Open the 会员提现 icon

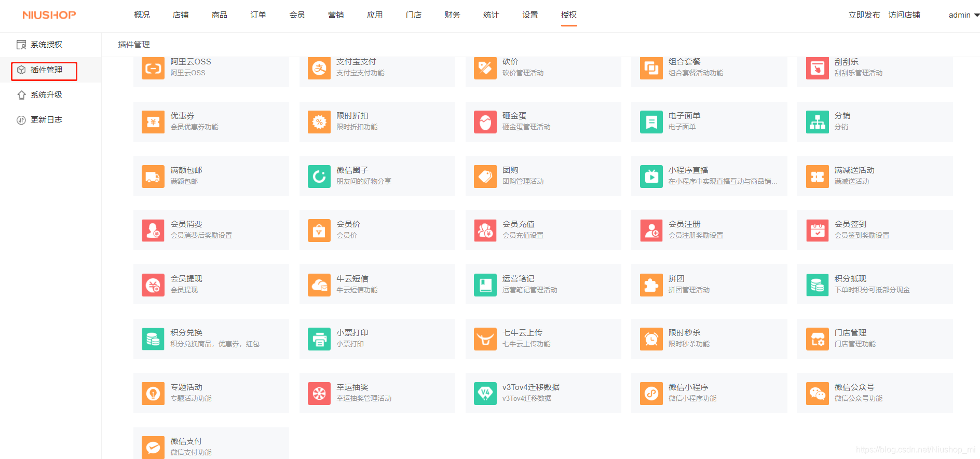click(x=153, y=285)
